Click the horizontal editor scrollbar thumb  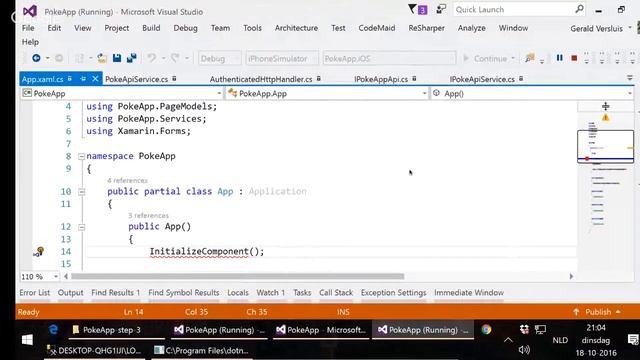click(x=238, y=276)
